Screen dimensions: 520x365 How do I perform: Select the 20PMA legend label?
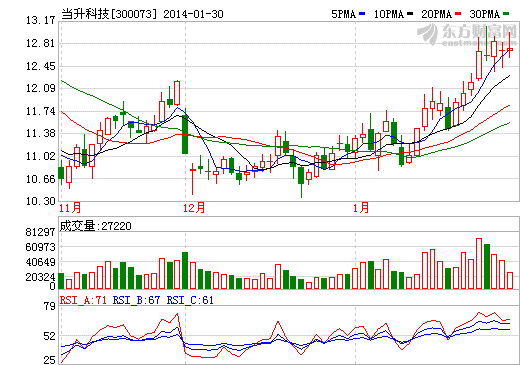[x=437, y=14]
